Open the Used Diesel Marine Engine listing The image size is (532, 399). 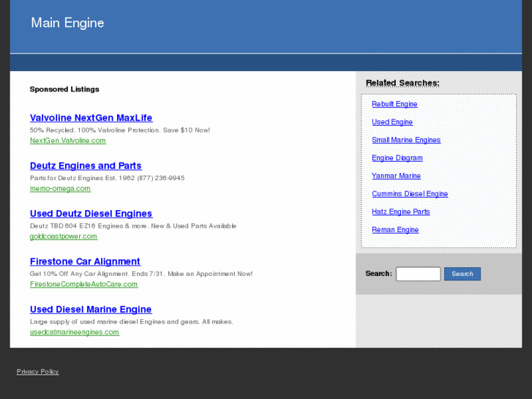point(91,310)
